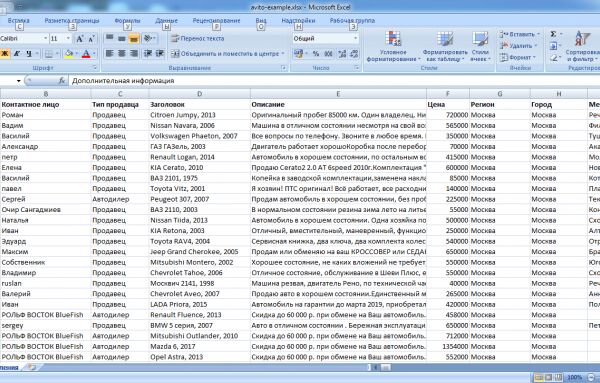Click Перенос текста wrap text button
This screenshot has height=383, width=600.
[198, 38]
